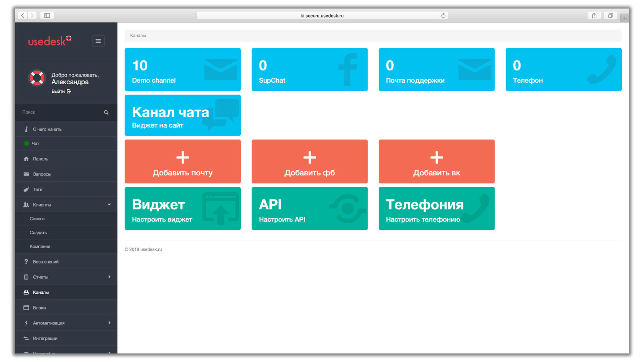Open the Виджет settings tile

click(x=182, y=208)
